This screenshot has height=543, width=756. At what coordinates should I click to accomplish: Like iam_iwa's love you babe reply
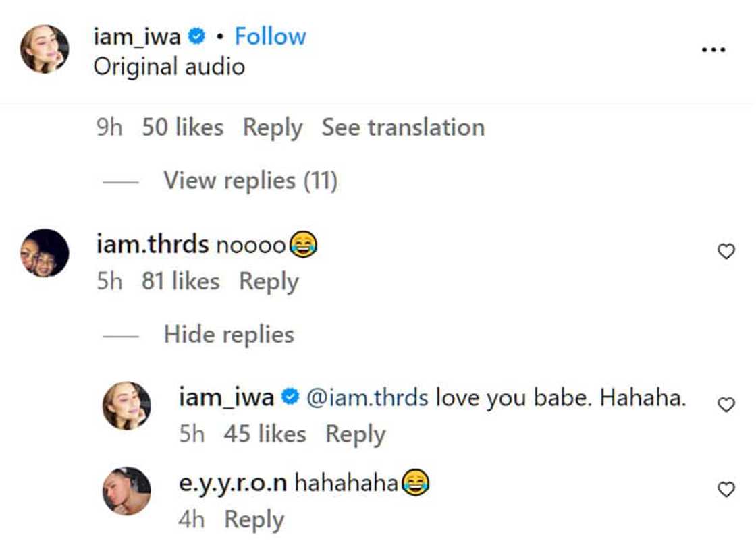pyautogui.click(x=726, y=405)
